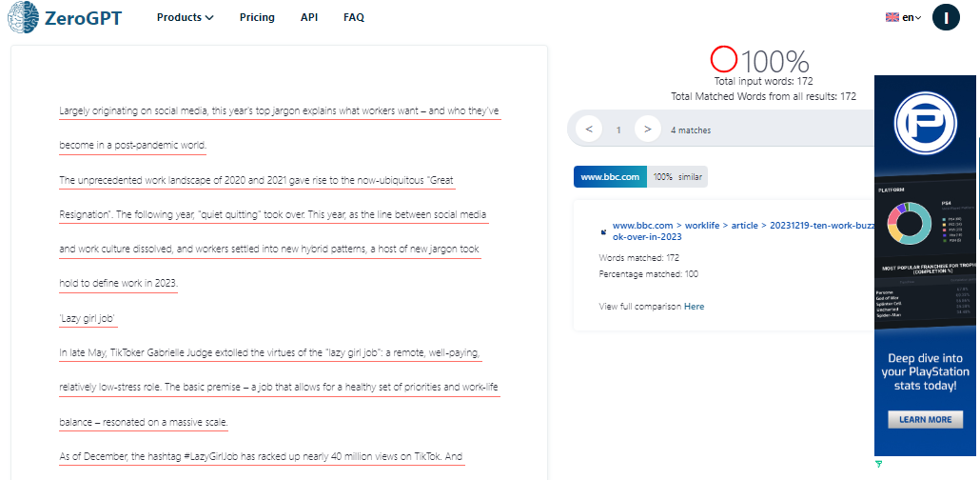Click the red 100% plagiarism circle

[x=724, y=59]
